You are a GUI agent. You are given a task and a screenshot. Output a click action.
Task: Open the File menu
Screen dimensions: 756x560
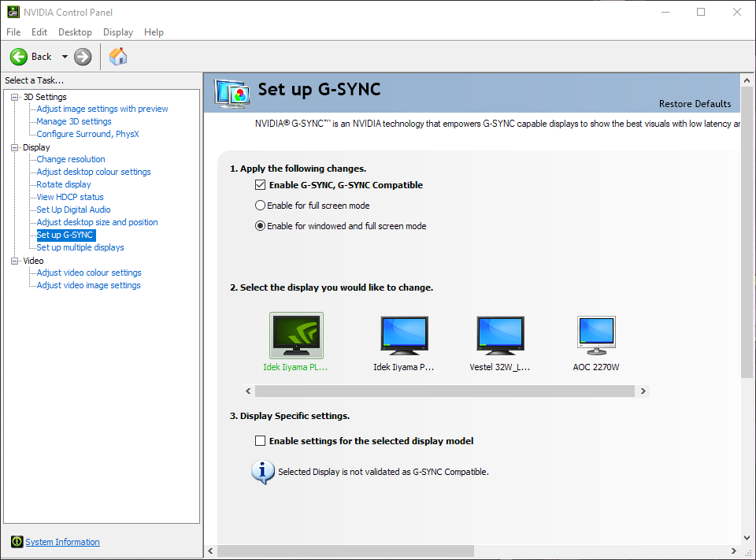pos(13,32)
